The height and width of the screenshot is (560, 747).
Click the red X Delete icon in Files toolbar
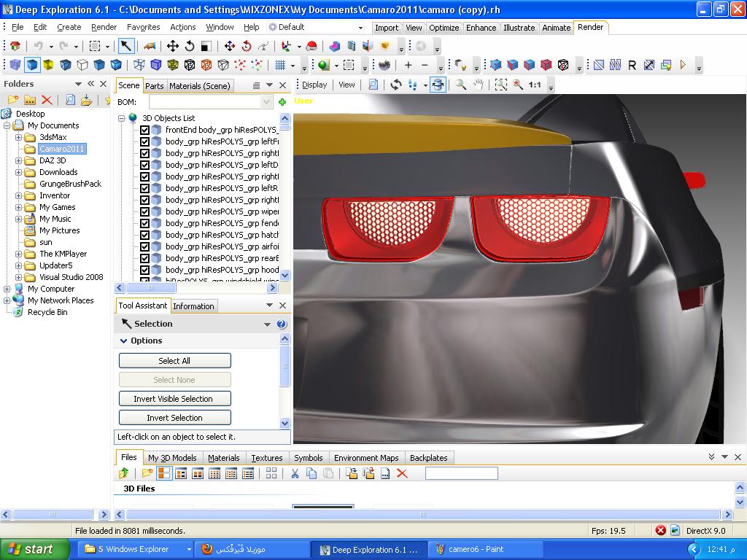point(402,473)
